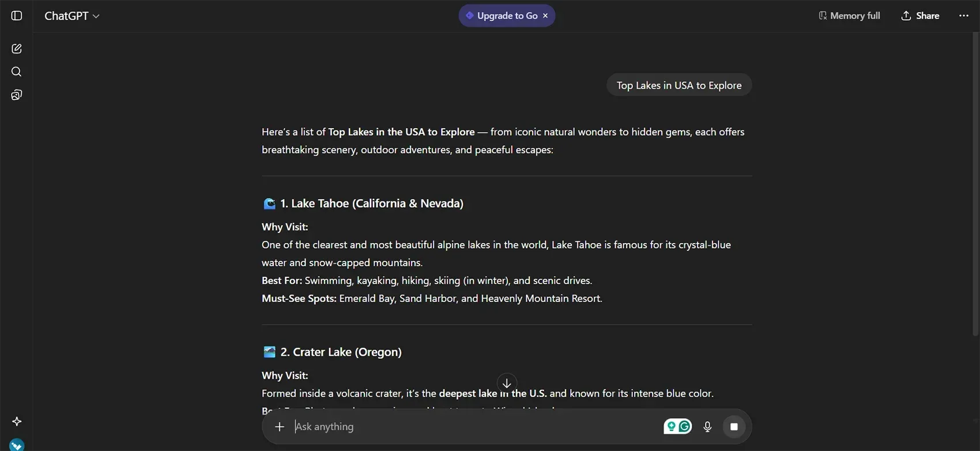Click the heading 1. Lake Tahoe (California & Nevada)
Screen dimensions: 980x451
click(x=372, y=203)
